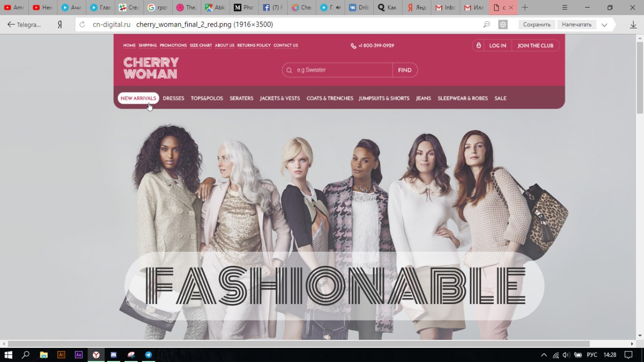This screenshot has height=362, width=644.
Task: Open the SERATERS category
Action: (242, 98)
